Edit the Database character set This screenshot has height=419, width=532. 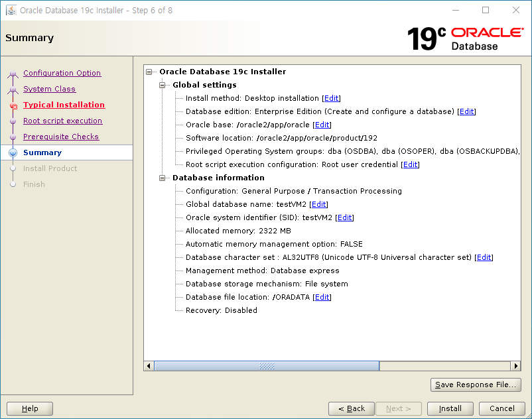pos(484,257)
